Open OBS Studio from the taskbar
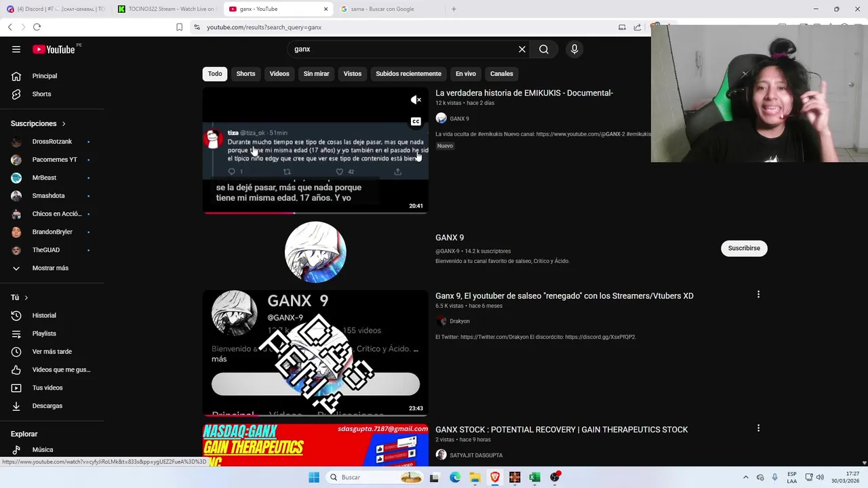The image size is (868, 488). tap(555, 477)
